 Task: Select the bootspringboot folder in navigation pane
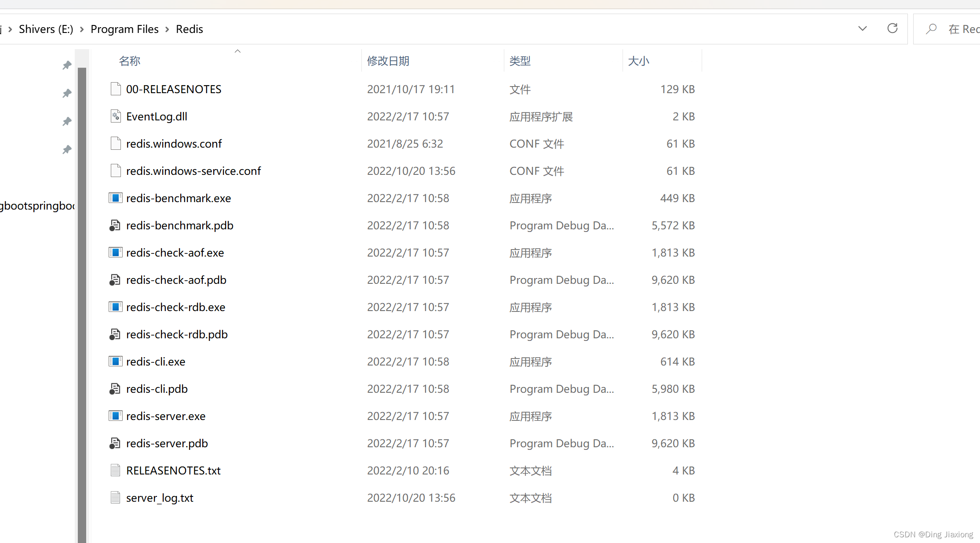tap(37, 206)
